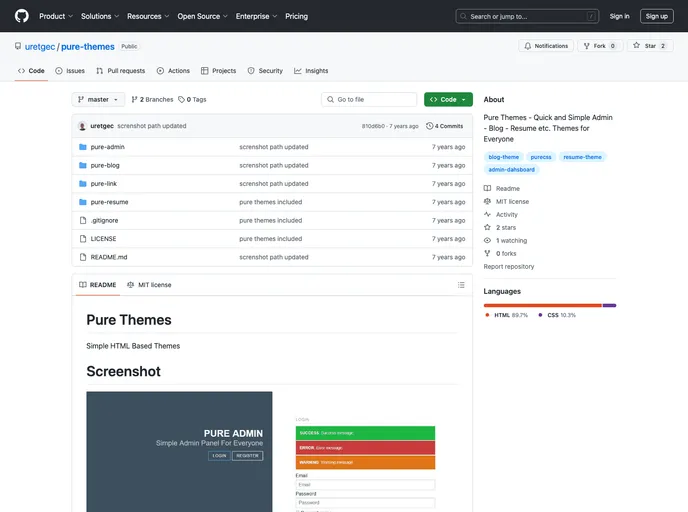Click the Search or jump to field
Screen dimensions: 688x512
click(527, 16)
